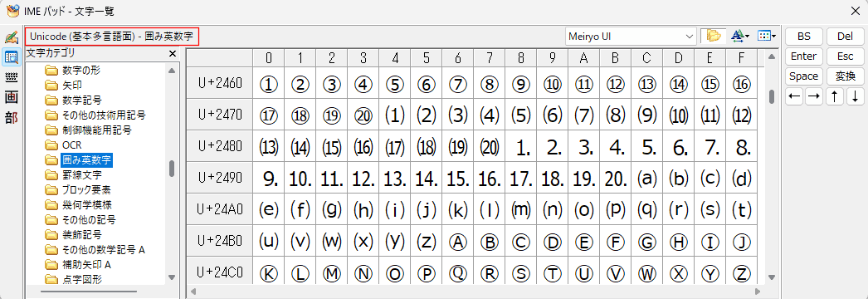
Task: Click the character grid vertical scrollbar thumb
Action: [x=771, y=96]
